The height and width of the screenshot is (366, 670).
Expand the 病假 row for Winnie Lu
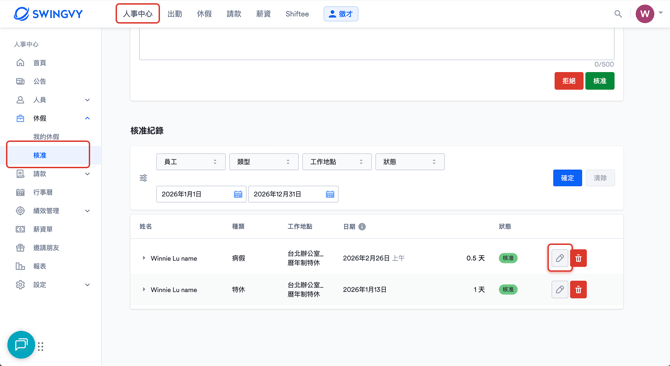(144, 258)
